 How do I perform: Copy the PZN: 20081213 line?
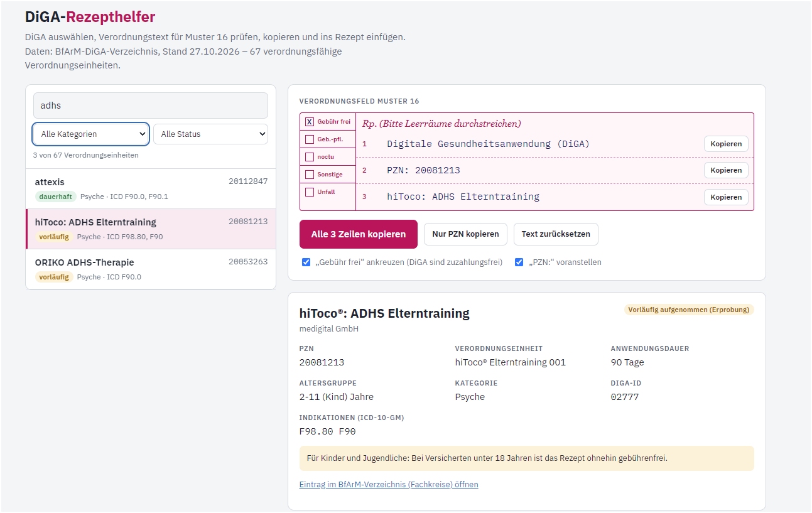726,170
